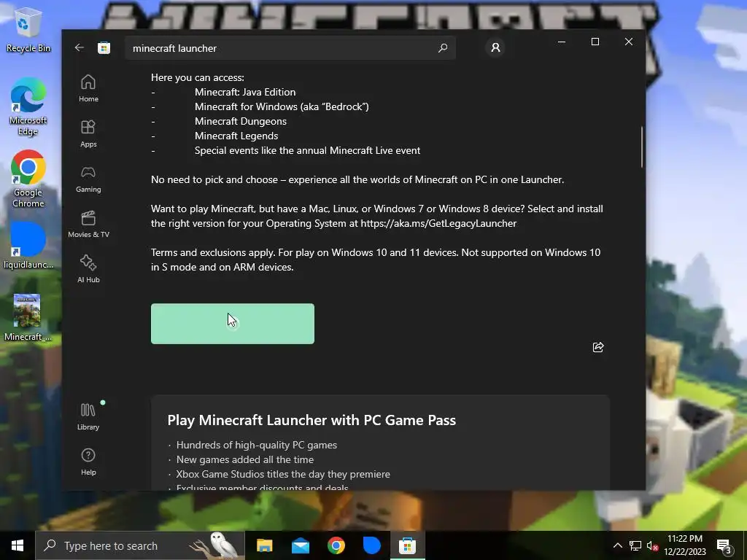747x560 pixels.
Task: Click the 'No need to pick and choose' sentence
Action: coord(357,179)
